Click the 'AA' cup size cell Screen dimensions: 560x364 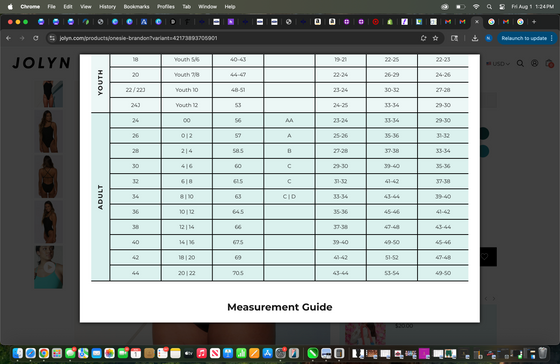pos(289,120)
